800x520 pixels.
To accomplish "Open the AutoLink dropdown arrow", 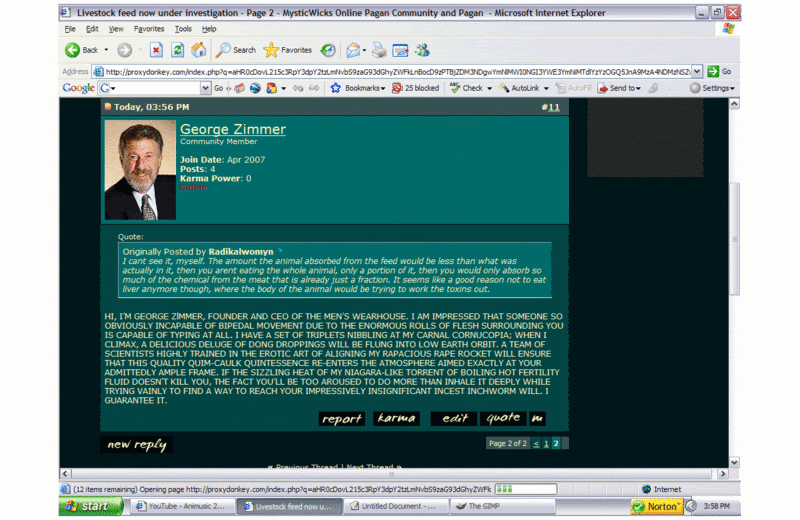I will coord(546,88).
